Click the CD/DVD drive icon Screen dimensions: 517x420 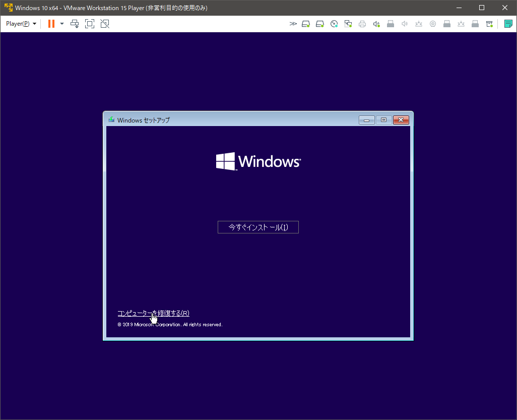pos(334,24)
